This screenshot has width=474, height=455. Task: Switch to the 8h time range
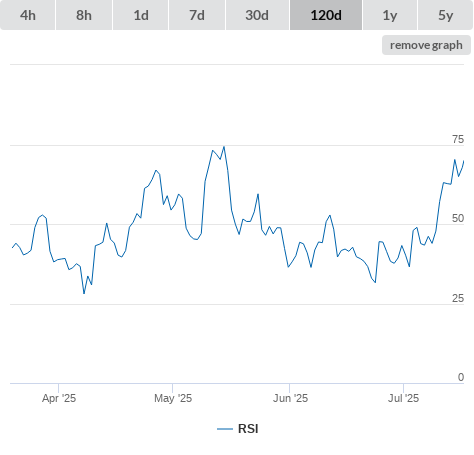pyautogui.click(x=84, y=15)
